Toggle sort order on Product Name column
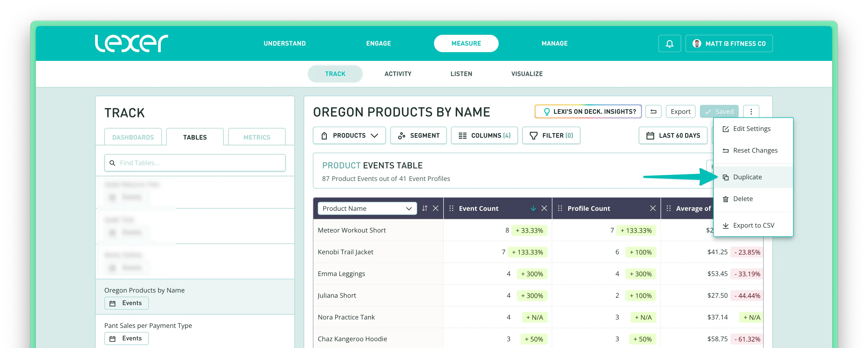The image size is (868, 348). pos(424,208)
